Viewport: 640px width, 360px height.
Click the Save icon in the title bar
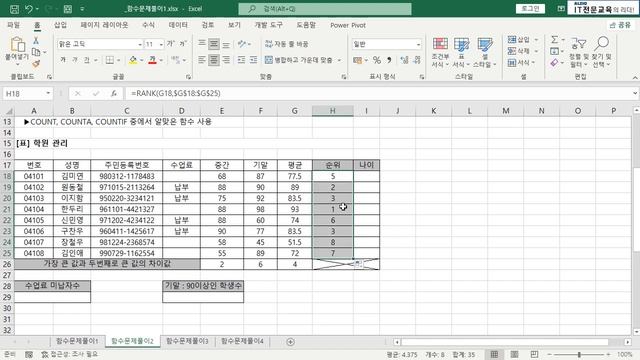tap(14, 9)
